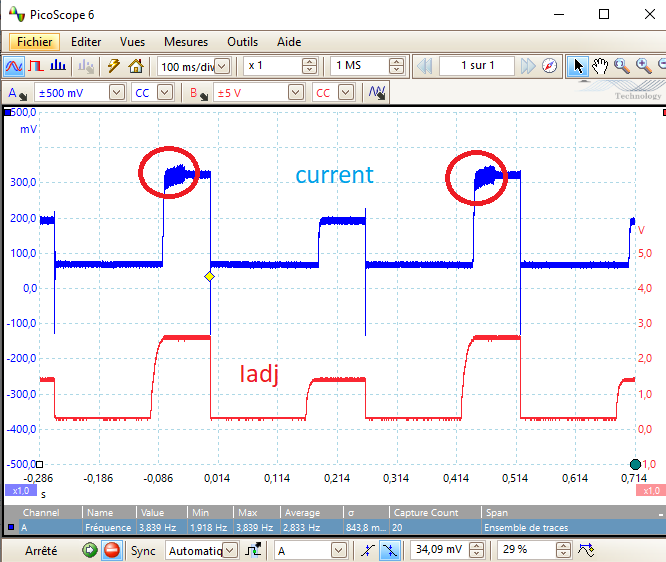This screenshot has width=666, height=562.
Task: Open Channel A options button
Action: pos(17,93)
